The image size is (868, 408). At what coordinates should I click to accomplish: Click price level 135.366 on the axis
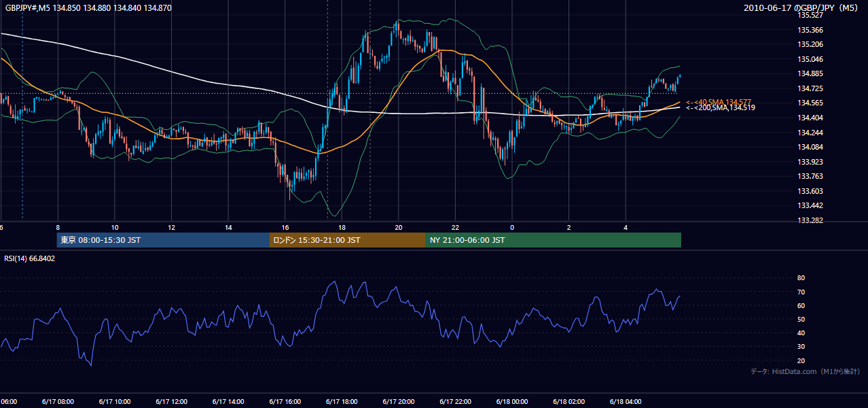(810, 30)
